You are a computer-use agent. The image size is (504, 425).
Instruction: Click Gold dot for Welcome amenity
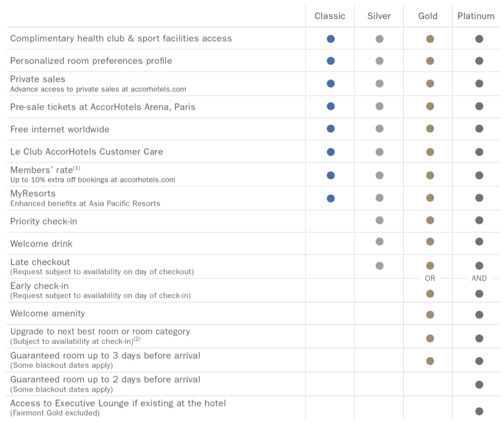[430, 315]
